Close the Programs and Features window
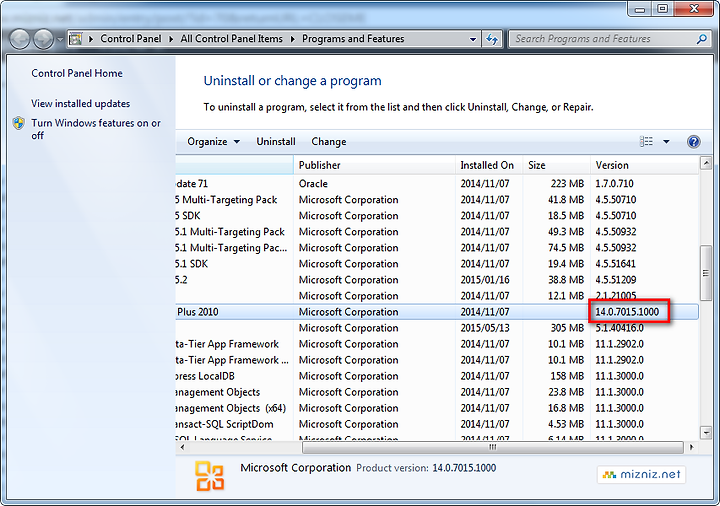 tap(694, 9)
